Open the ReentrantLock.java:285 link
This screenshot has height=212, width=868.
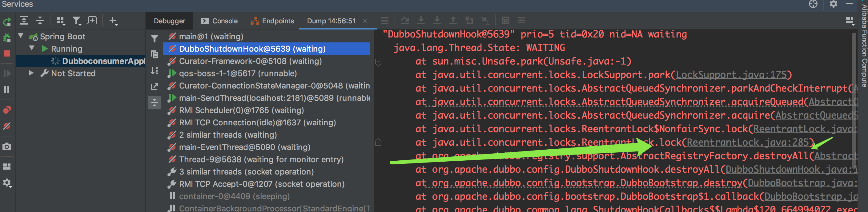point(748,142)
